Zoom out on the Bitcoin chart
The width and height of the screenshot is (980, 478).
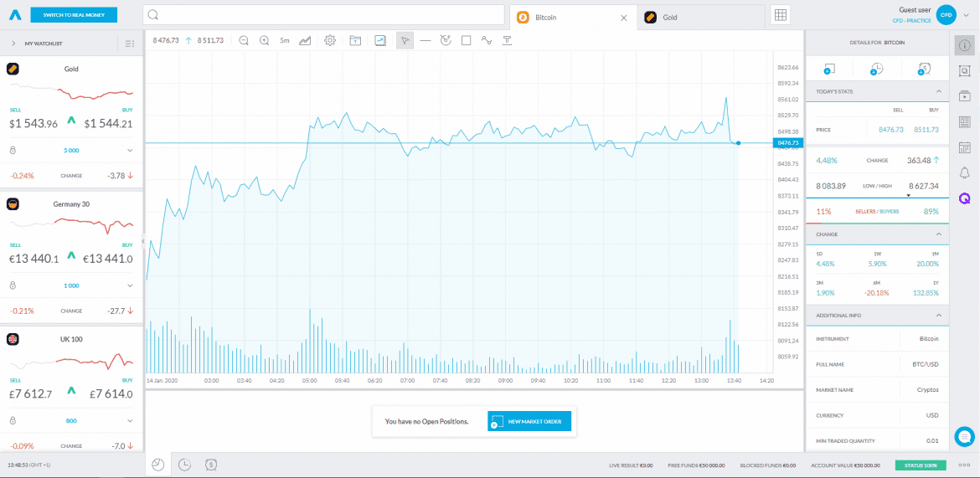pyautogui.click(x=244, y=40)
